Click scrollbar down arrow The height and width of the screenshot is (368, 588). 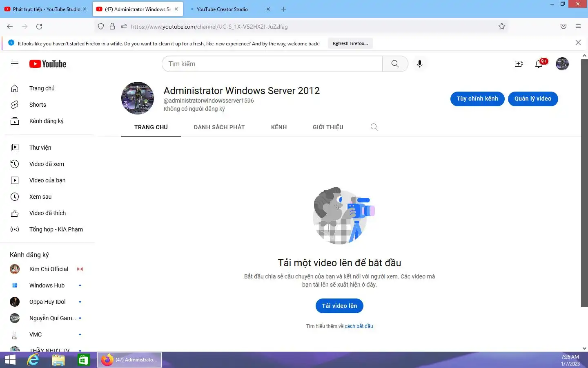[584, 348]
